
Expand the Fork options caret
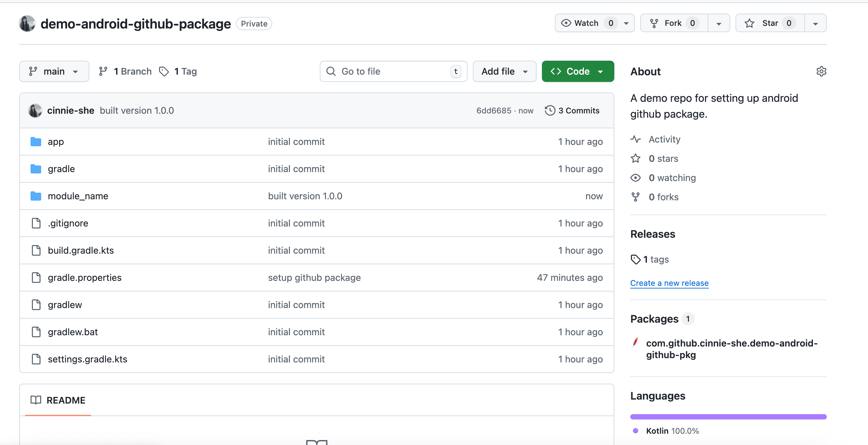click(718, 23)
